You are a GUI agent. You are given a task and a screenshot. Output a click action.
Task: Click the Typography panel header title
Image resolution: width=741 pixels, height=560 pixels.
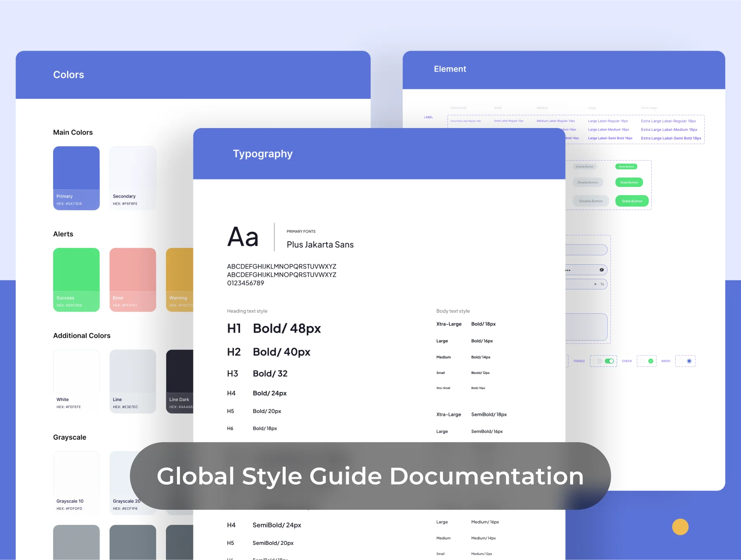(x=263, y=154)
